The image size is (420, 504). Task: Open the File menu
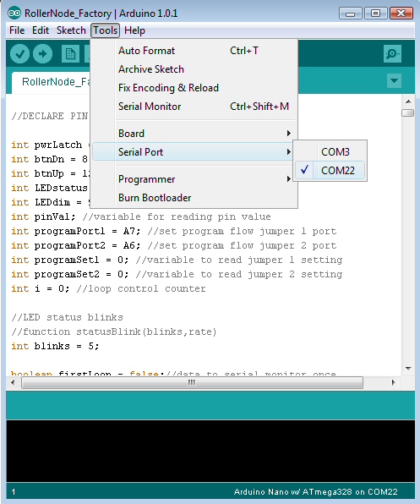tap(17, 30)
